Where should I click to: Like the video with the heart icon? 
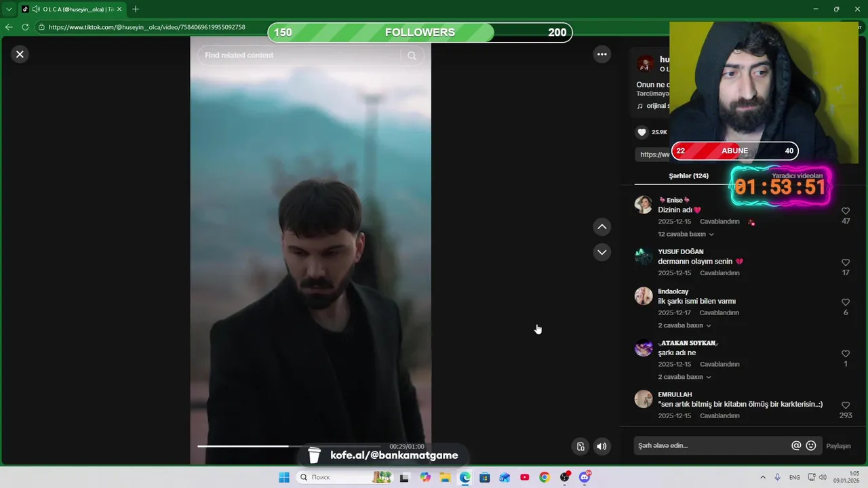pyautogui.click(x=642, y=132)
